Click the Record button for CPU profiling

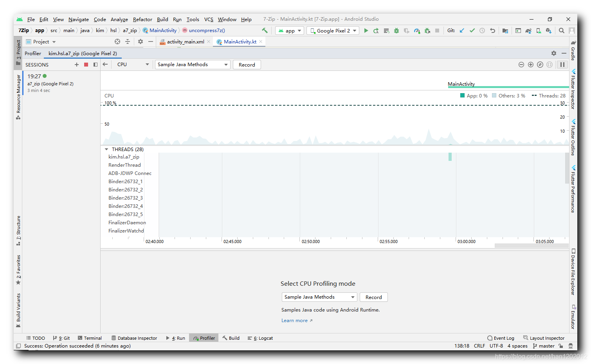point(247,65)
